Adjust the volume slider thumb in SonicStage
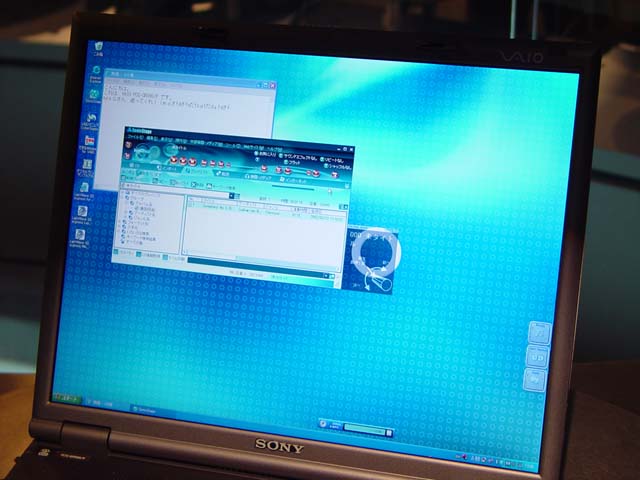The height and width of the screenshot is (480, 640). (x=330, y=191)
